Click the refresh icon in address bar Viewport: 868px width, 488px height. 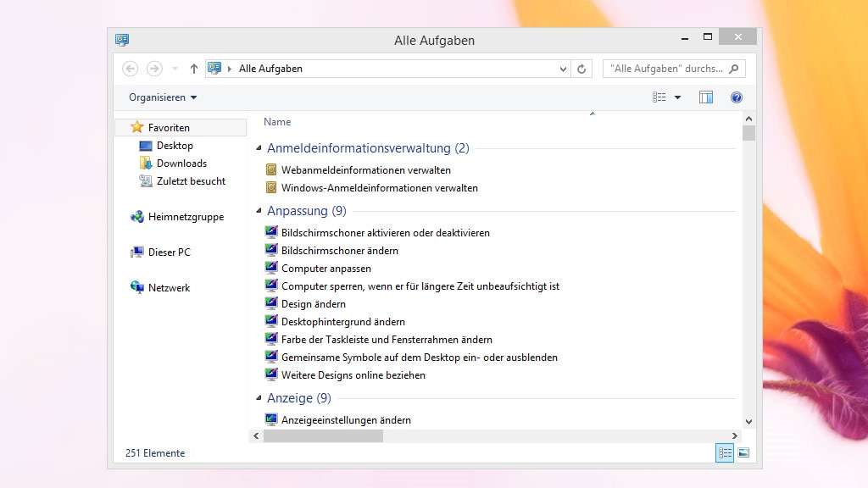pyautogui.click(x=581, y=69)
